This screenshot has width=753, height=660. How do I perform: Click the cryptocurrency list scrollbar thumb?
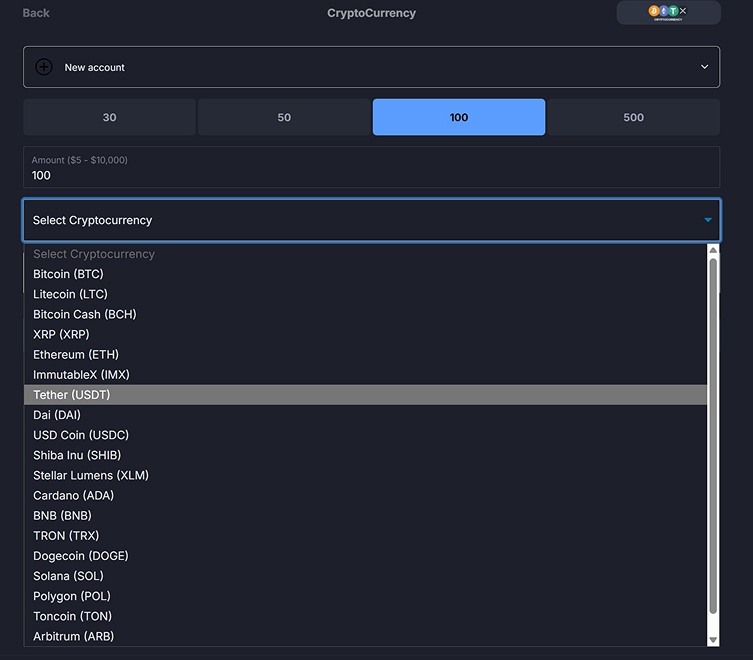pyautogui.click(x=713, y=436)
